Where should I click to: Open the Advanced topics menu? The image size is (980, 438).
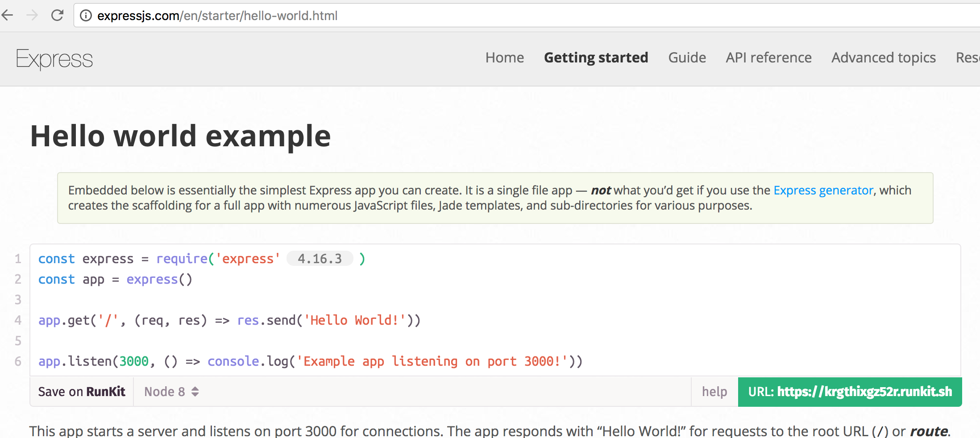[884, 58]
